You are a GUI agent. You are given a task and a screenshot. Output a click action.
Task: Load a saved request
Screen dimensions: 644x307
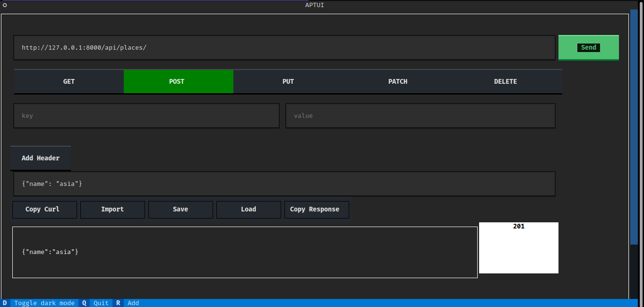coord(249,210)
